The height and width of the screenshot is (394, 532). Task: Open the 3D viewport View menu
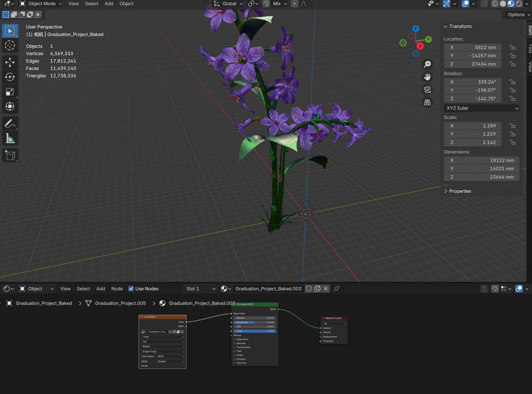(x=73, y=4)
